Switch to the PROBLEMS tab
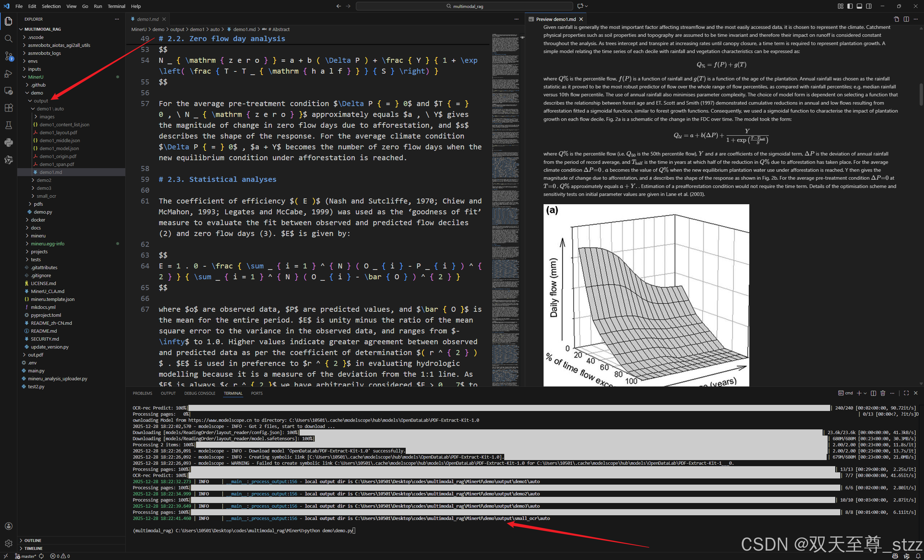Screen dimensions: 924x560 click(142, 393)
